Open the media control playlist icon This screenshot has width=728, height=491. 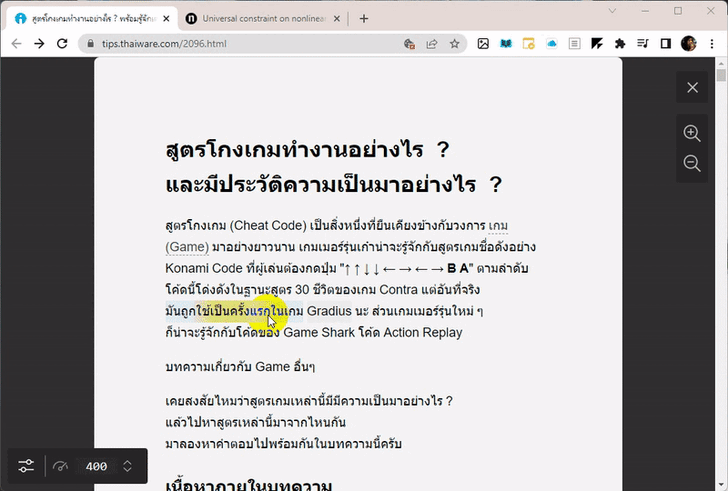pyautogui.click(x=643, y=44)
